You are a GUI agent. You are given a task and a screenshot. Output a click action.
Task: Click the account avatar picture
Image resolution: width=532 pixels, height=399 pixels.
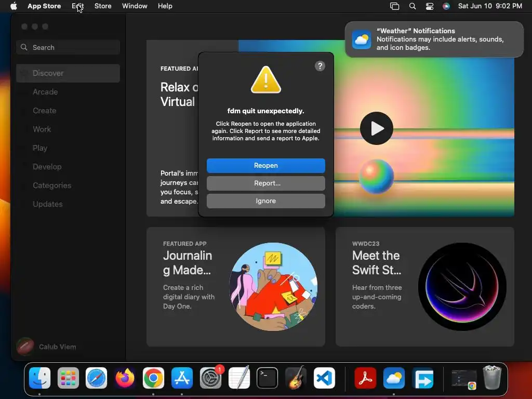tap(25, 347)
